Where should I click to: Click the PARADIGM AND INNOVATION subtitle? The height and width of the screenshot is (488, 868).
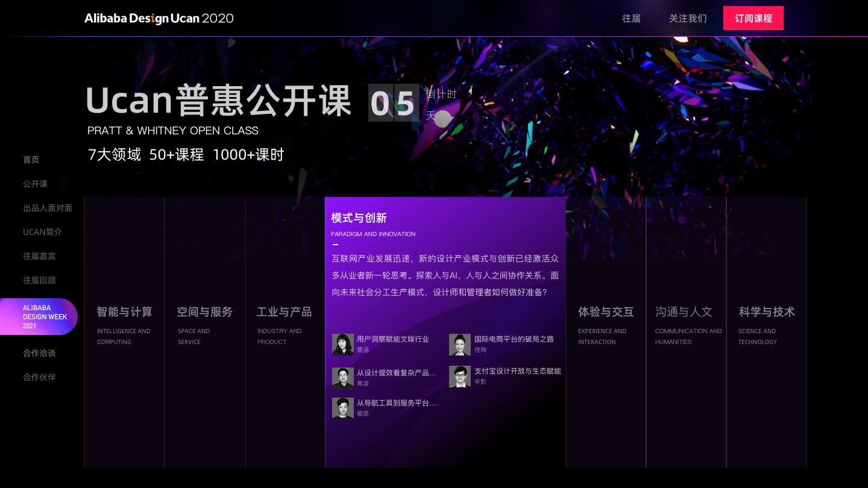(x=373, y=234)
